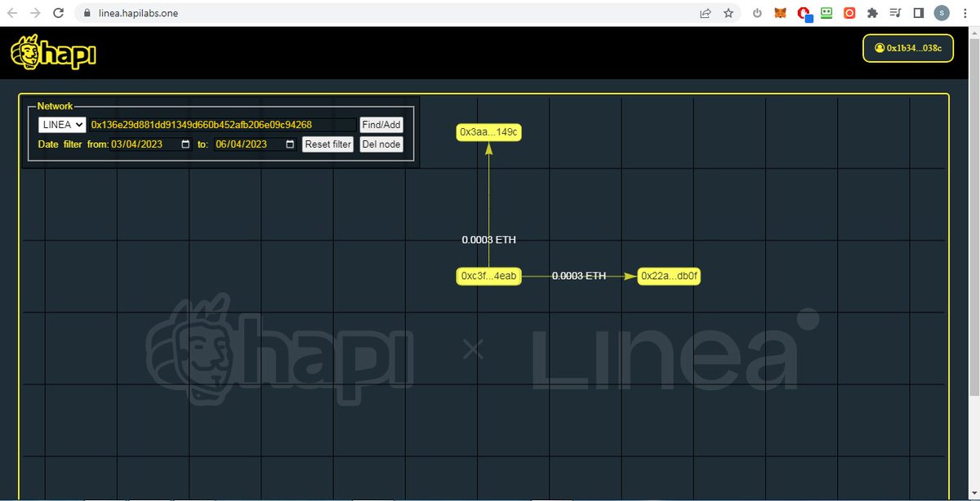980x501 pixels.
Task: Click the power extension icon
Action: pyautogui.click(x=757, y=13)
